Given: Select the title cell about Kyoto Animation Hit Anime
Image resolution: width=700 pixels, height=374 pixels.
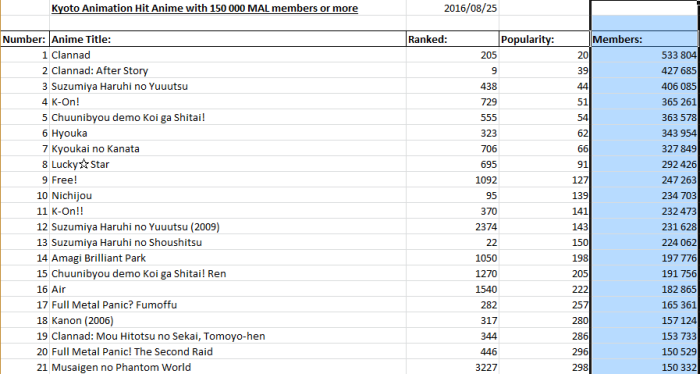Looking at the screenshot, I should pos(228,8).
